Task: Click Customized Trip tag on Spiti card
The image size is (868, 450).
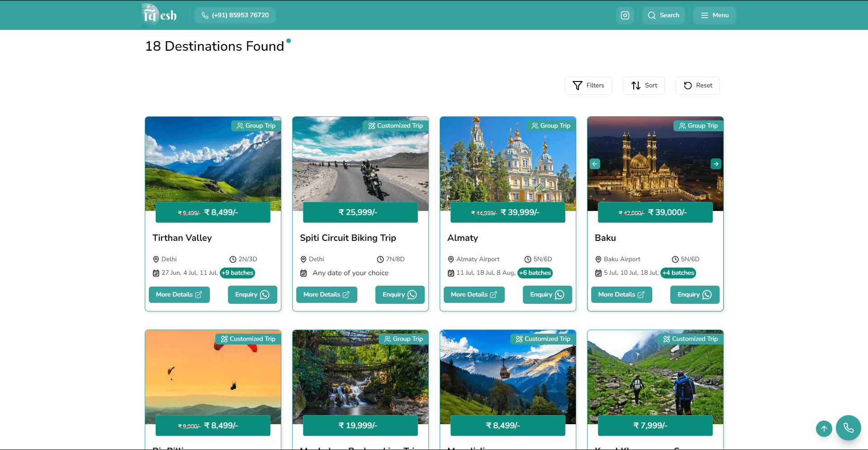Action: 396,126
